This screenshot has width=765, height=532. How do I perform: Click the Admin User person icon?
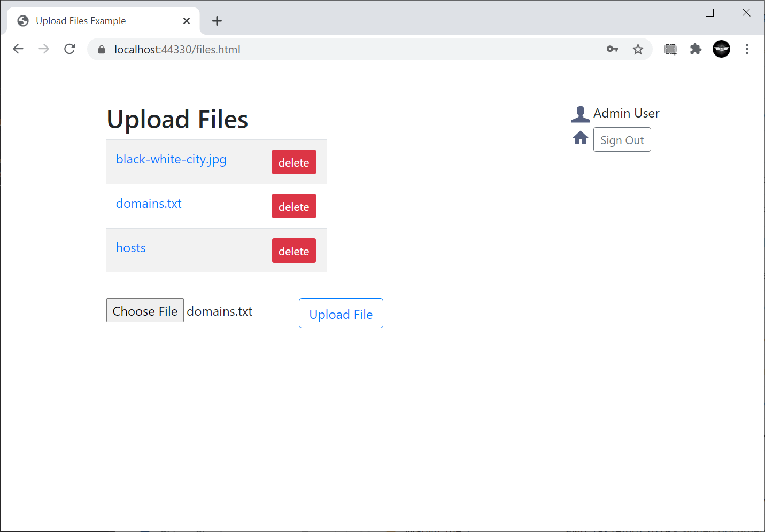click(580, 113)
